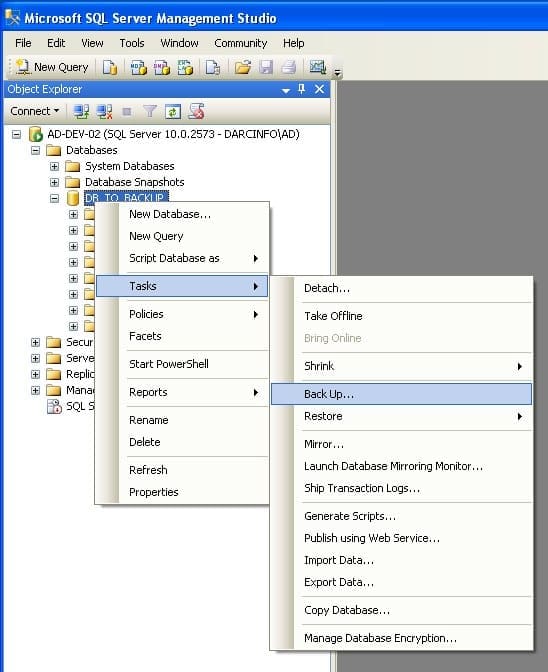Select the System Databases folder icon
This screenshot has width=548, height=672.
point(72,166)
